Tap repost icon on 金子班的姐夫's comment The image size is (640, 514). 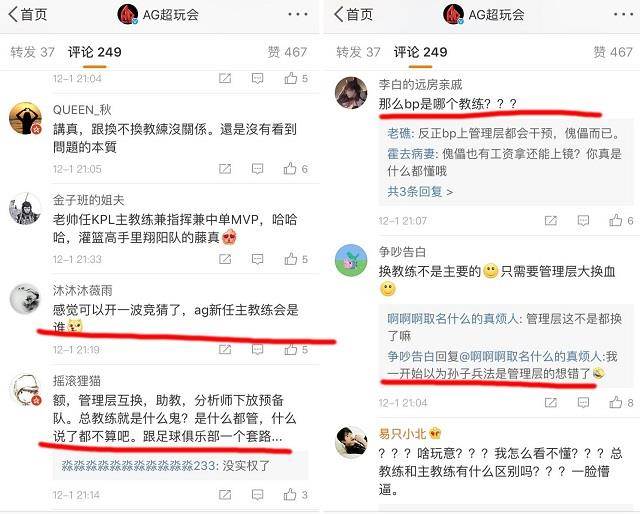[225, 259]
